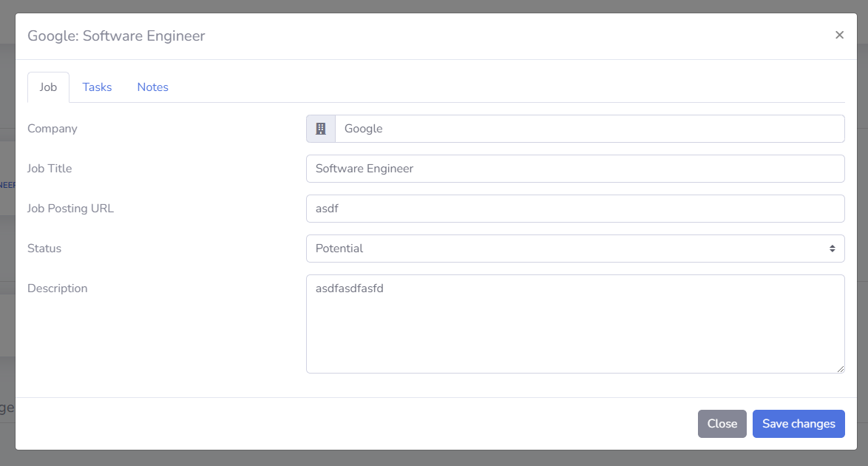Image resolution: width=868 pixels, height=466 pixels.
Task: Click the building icon beside Company field
Action: [x=321, y=129]
